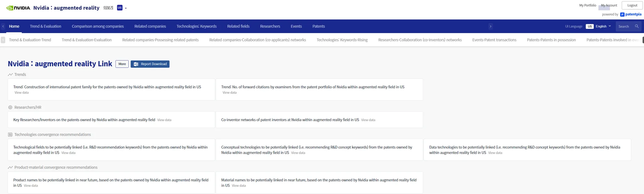Screen dimensions: 644x194
Task: Click 'Key Researchers/Inventors on the patents' text
Action: pos(84,120)
